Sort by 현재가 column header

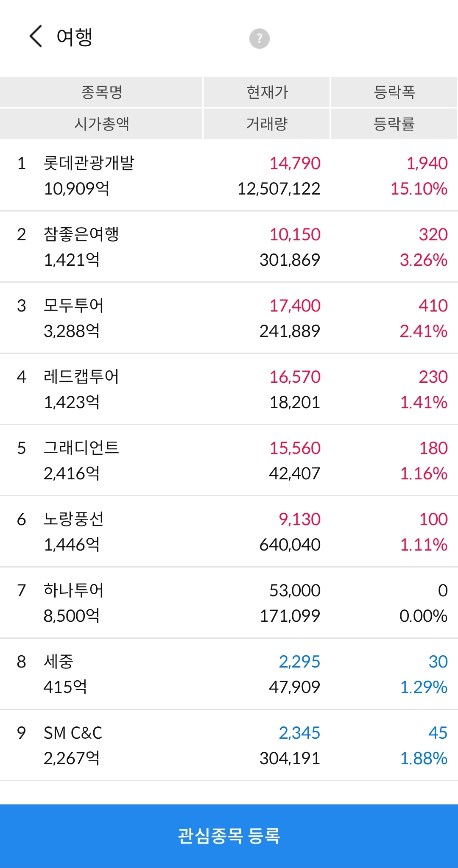[267, 92]
